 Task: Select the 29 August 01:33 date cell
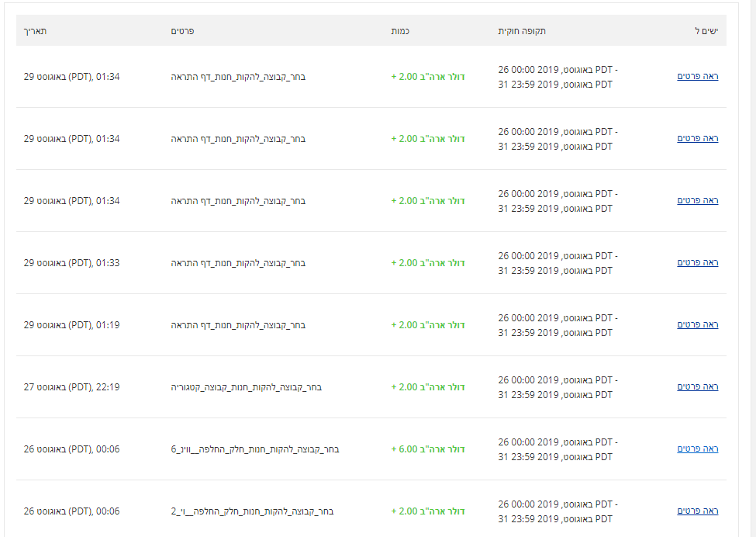pos(71,263)
